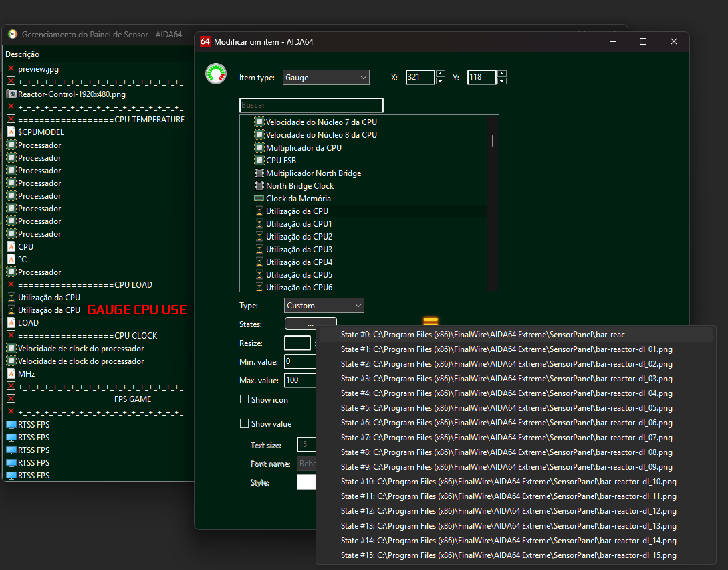Screen dimensions: 728x570
Task: Click the Buscar search field
Action: [311, 105]
